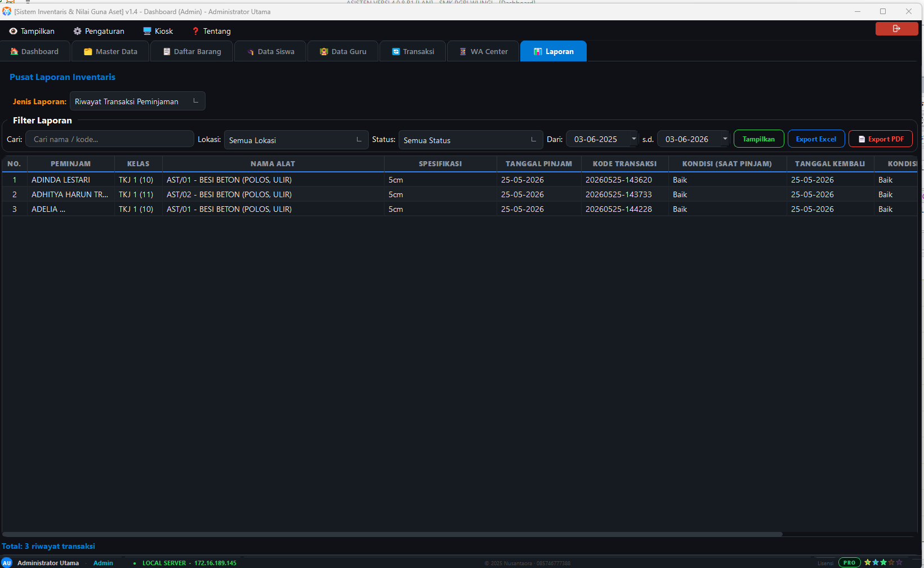Viewport: 924px width, 568px height.
Task: Select the ADELIA ... row
Action: coord(459,209)
